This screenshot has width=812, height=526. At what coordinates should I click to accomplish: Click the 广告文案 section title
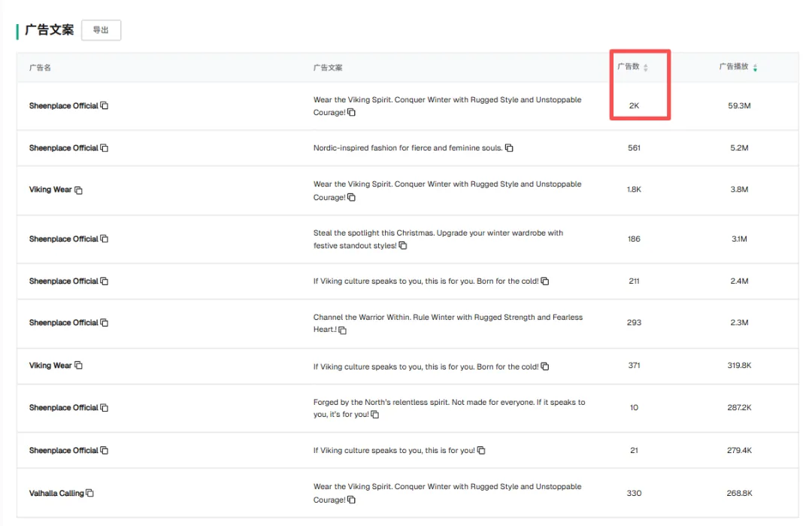(50, 30)
